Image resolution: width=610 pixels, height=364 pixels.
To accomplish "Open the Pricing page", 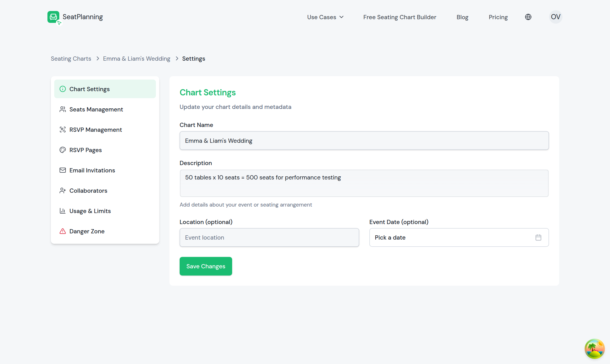I will pyautogui.click(x=498, y=17).
